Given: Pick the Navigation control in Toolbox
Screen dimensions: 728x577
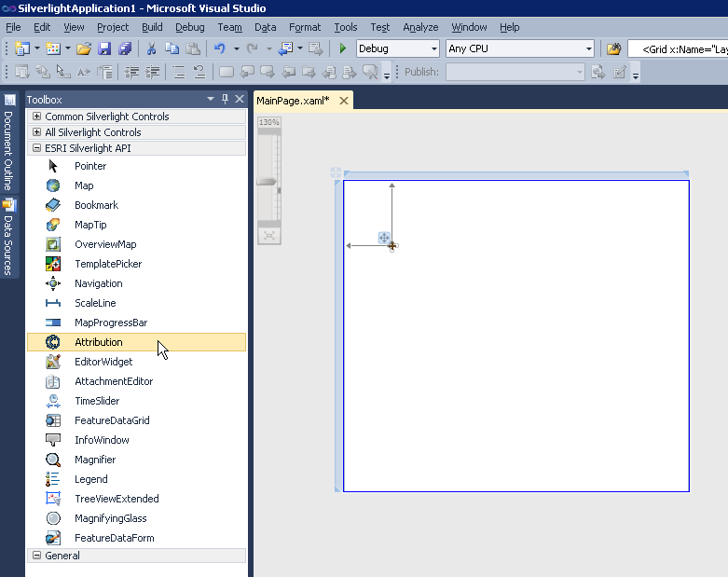Looking at the screenshot, I should click(x=136, y=283).
